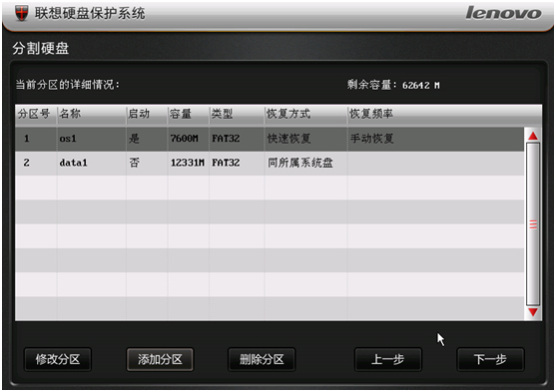Click the 分割硬盘 heading

(41, 48)
